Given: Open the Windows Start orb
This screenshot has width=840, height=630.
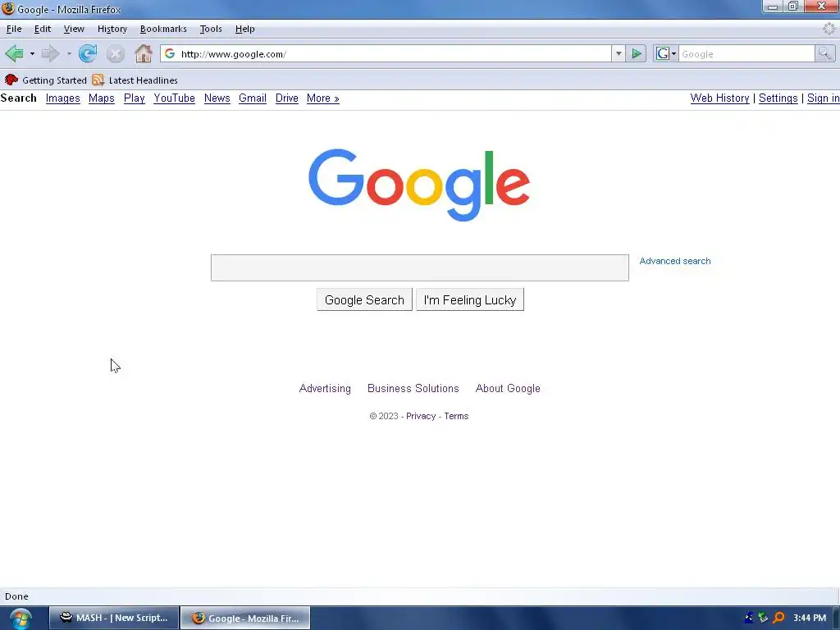Looking at the screenshot, I should coord(21,619).
